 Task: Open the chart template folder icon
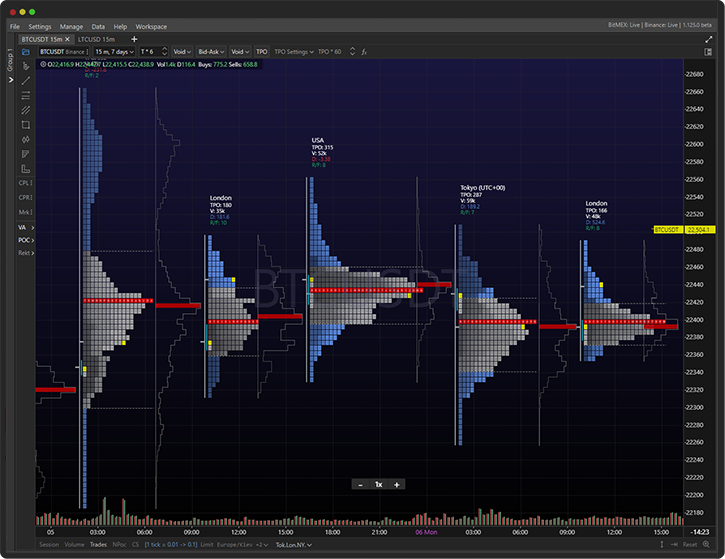[26, 52]
